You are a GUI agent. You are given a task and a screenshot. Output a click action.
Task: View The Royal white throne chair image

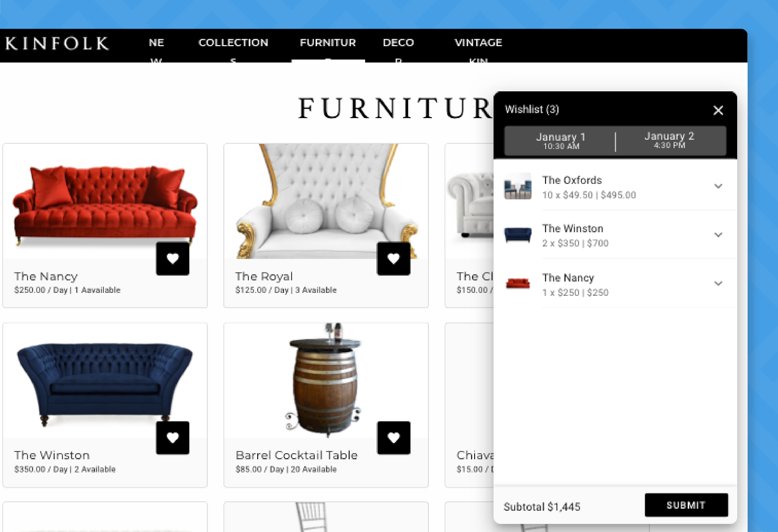(326, 201)
